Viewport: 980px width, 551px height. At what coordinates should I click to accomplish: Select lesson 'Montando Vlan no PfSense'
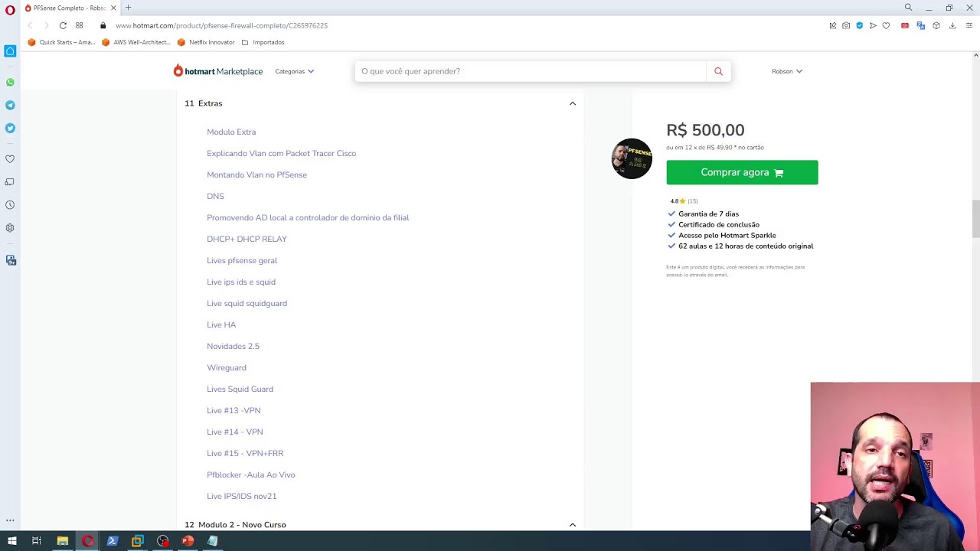256,174
